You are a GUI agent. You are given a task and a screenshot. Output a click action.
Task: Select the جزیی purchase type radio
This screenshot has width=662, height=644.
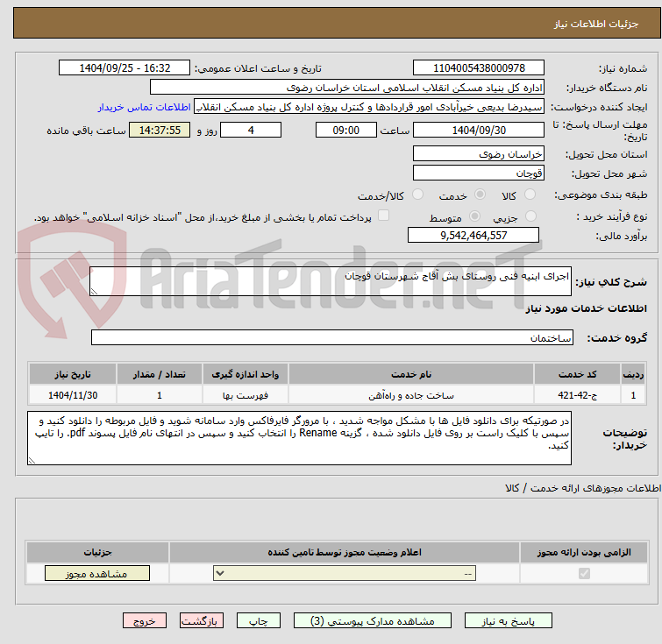(x=530, y=216)
